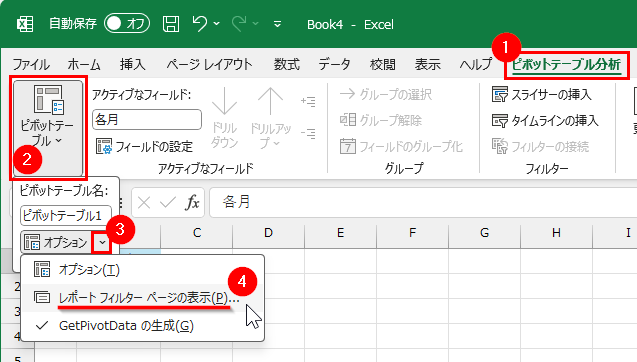Screen dimensions: 637x362
Task: Open フィールドの設定 field settings
Action: 144,146
